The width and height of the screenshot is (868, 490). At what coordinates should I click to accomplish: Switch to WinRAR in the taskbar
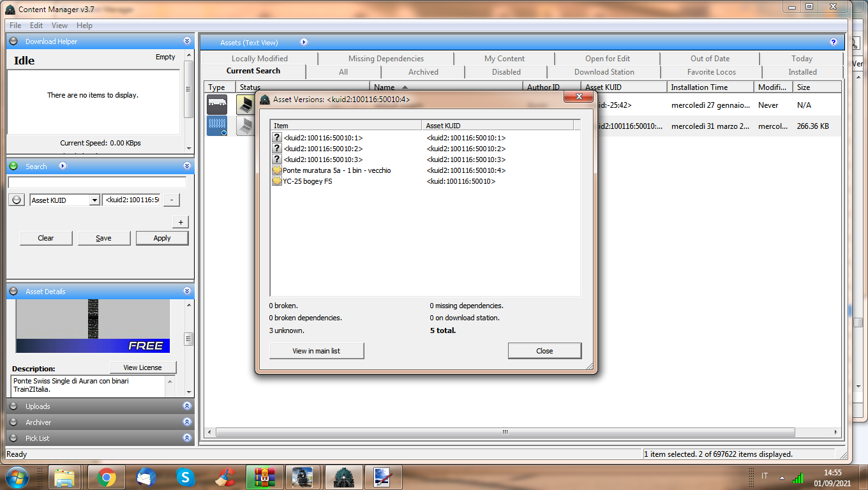[264, 477]
